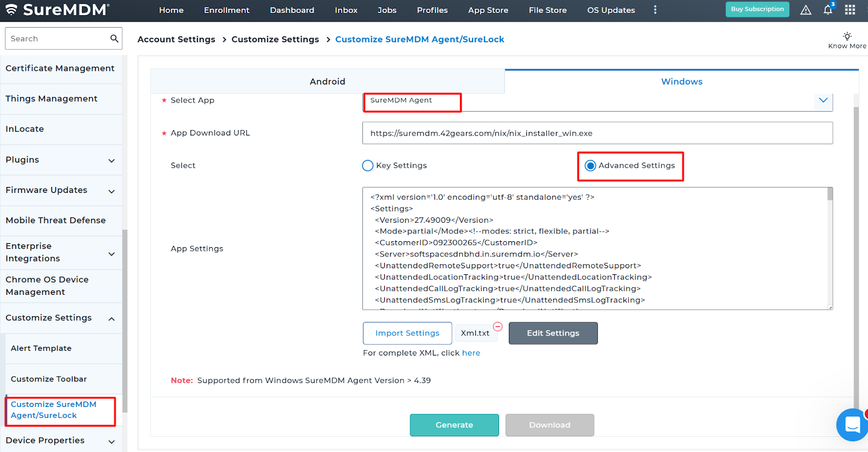Open the App Store menu

488,10
